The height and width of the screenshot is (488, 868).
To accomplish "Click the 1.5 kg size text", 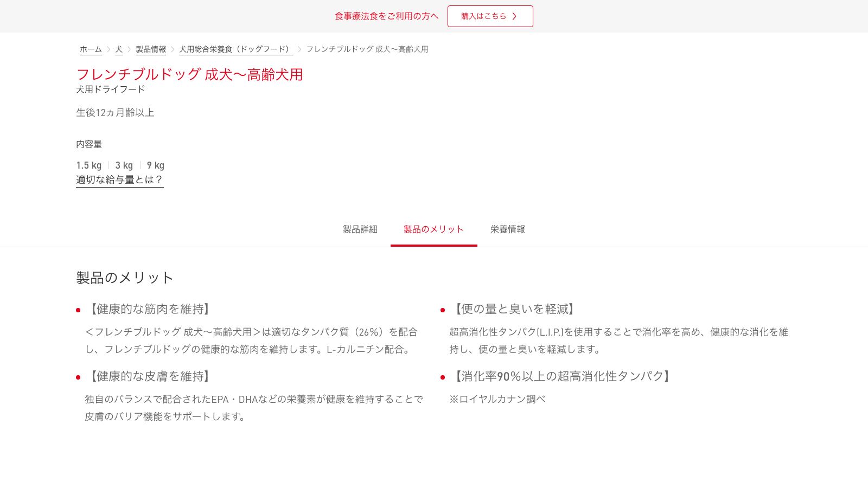I will coord(89,165).
